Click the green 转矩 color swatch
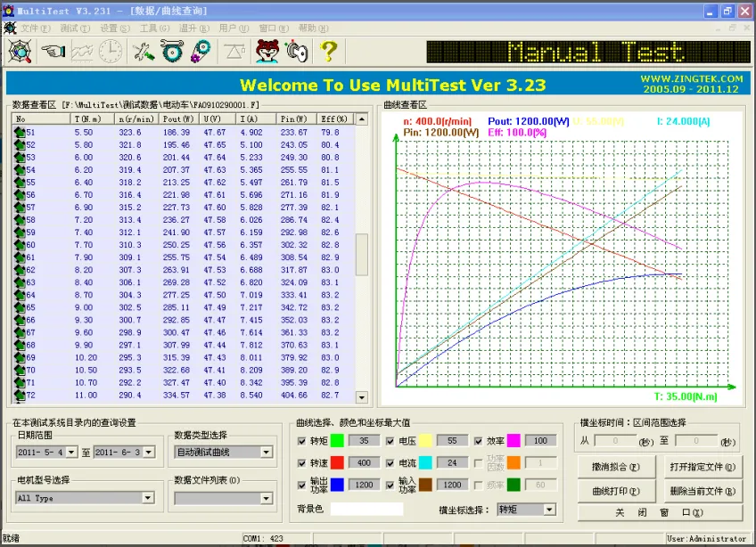Viewport: 756px width, 547px height. [337, 440]
